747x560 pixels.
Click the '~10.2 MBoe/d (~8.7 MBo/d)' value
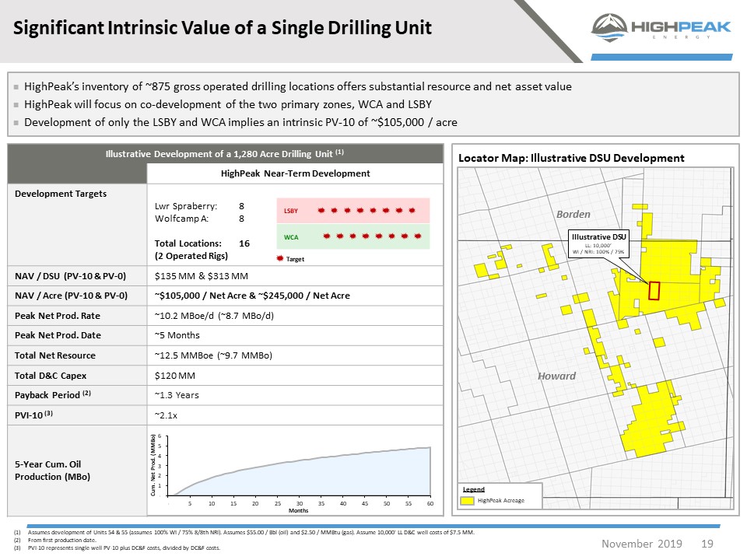point(214,316)
